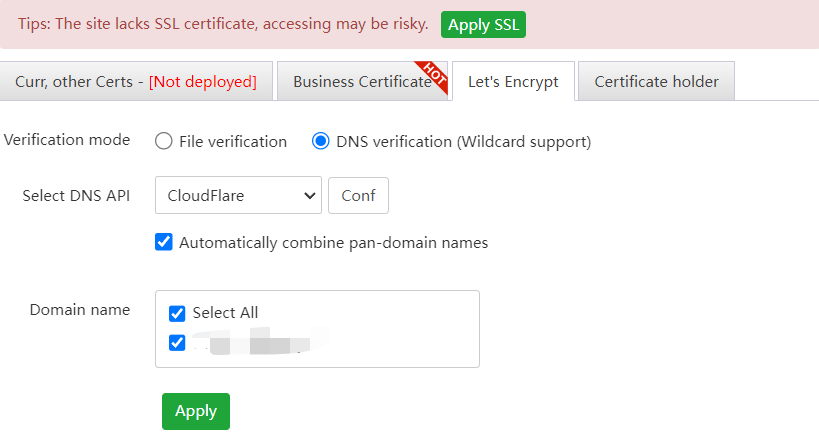Open the Certificate holder tab
819x435 pixels.
[x=656, y=82]
